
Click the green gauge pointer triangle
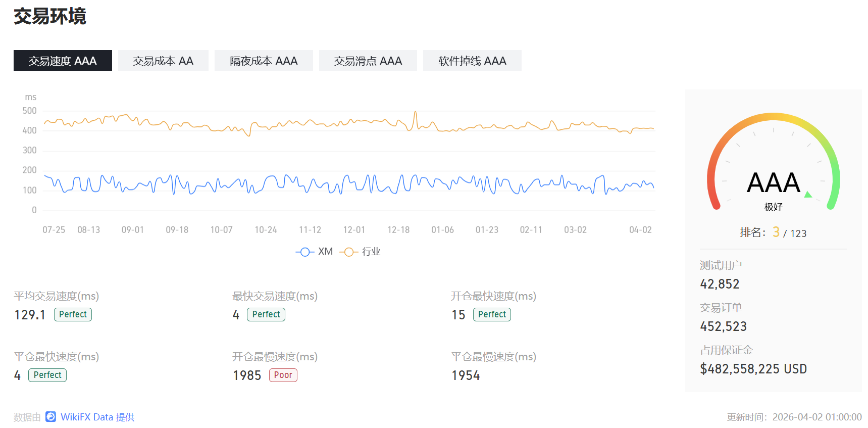pos(808,195)
